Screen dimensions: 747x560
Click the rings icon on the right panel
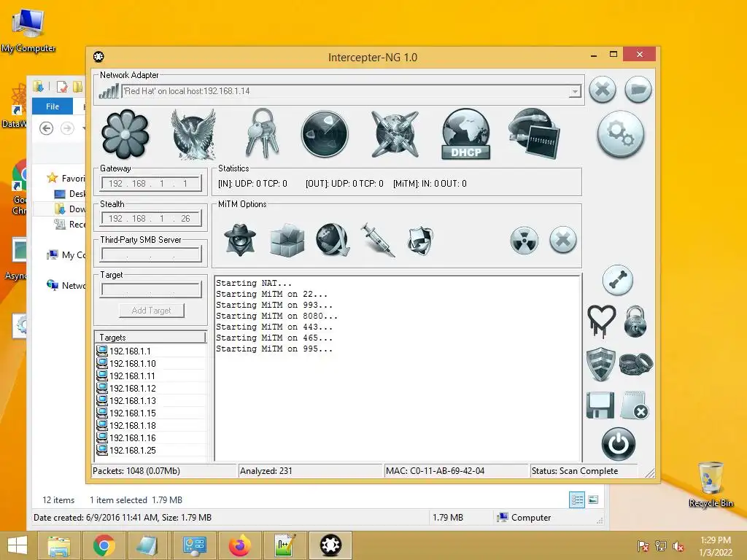[636, 365]
